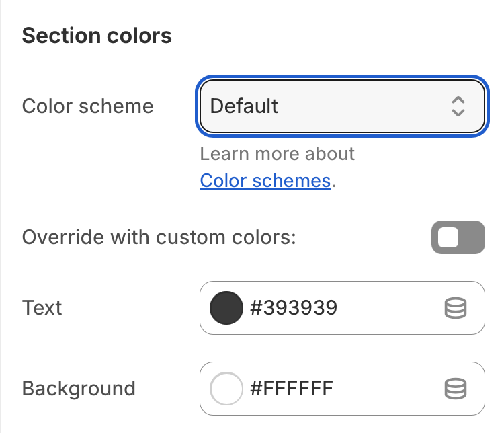Open the Color schemes help link
The image size is (504, 433).
point(265,180)
